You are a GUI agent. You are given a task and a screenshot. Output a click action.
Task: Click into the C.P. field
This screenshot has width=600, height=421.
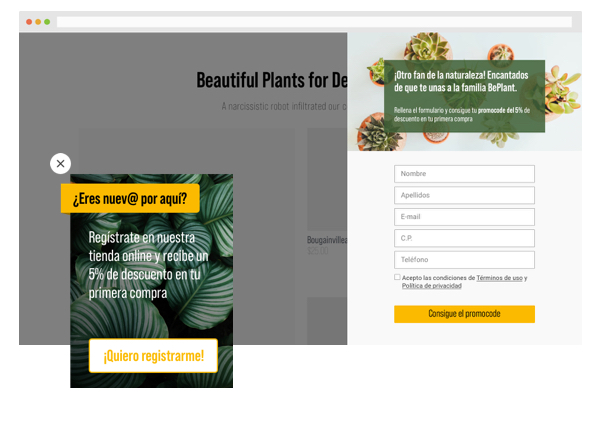(464, 238)
